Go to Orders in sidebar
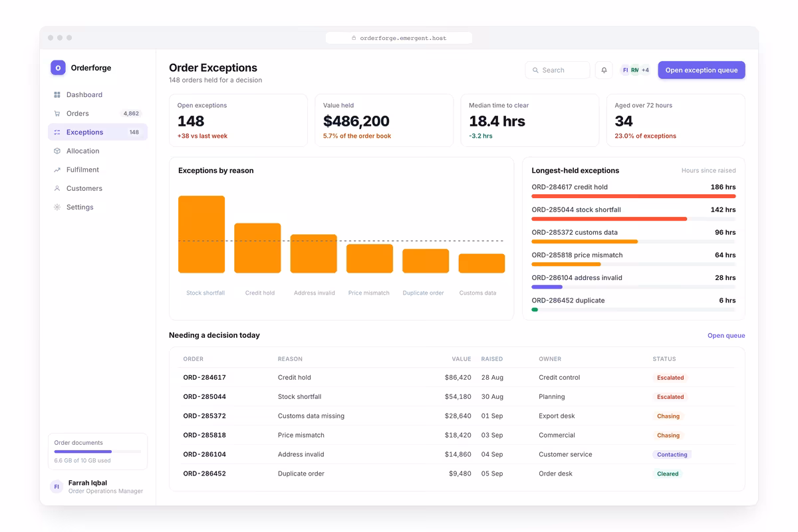This screenshot has height=532, width=798. (98, 114)
